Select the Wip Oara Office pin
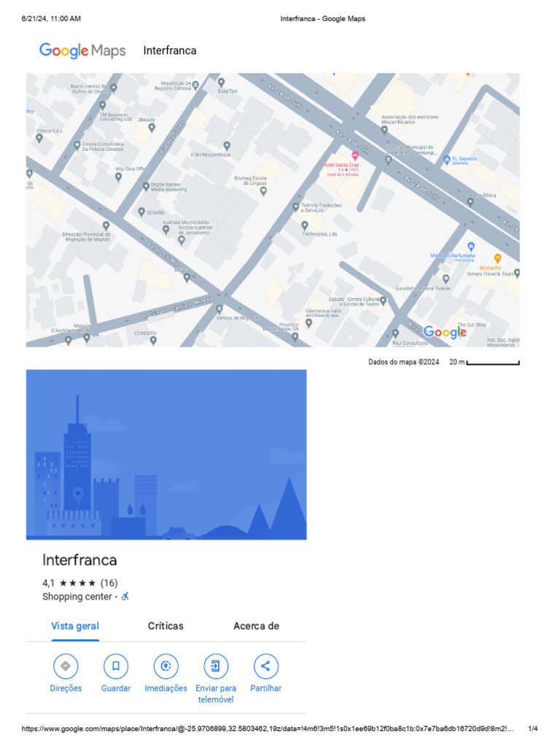The height and width of the screenshot is (747, 560). point(119,177)
